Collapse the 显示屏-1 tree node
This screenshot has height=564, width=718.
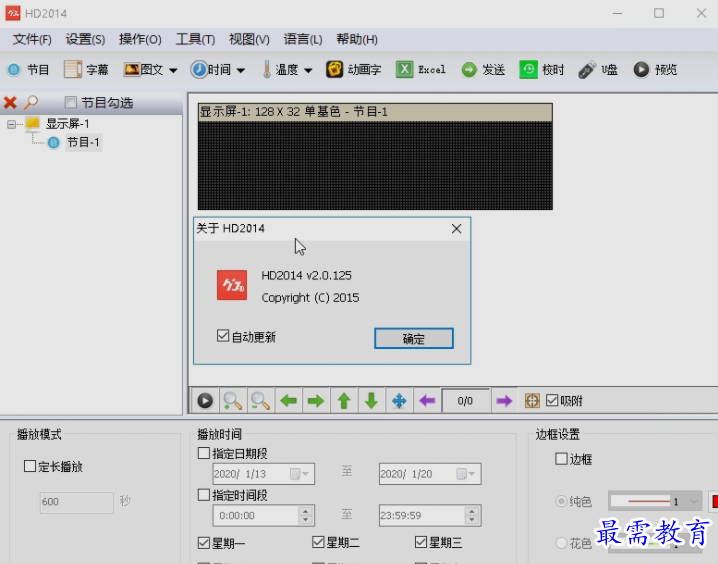coord(11,124)
